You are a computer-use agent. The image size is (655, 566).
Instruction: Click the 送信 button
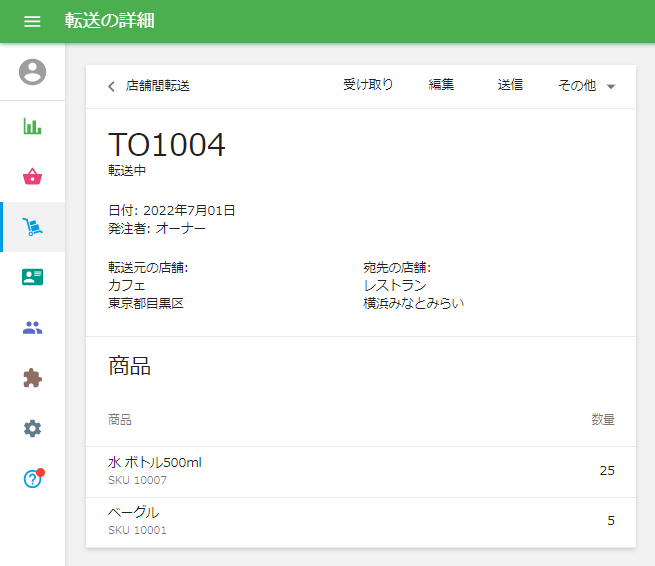510,85
